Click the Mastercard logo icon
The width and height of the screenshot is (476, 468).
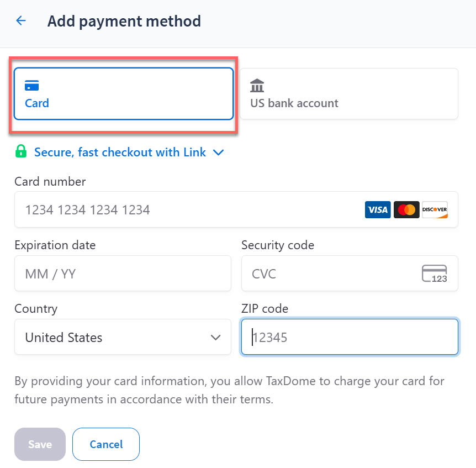click(x=406, y=210)
